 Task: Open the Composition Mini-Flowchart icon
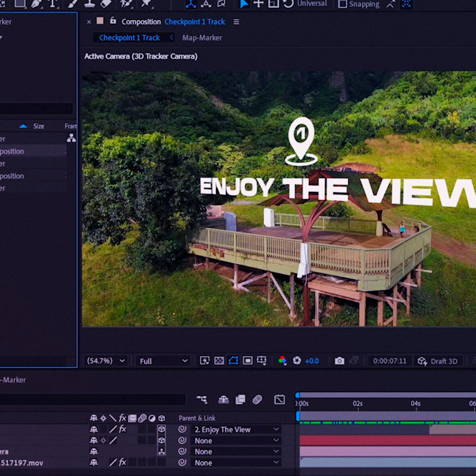tap(202, 399)
